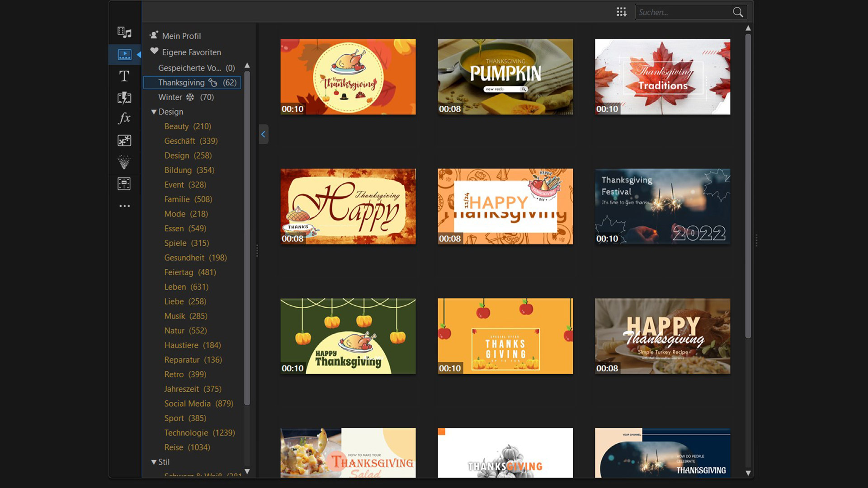Open the fx Effects room
The height and width of the screenshot is (488, 868).
[124, 118]
